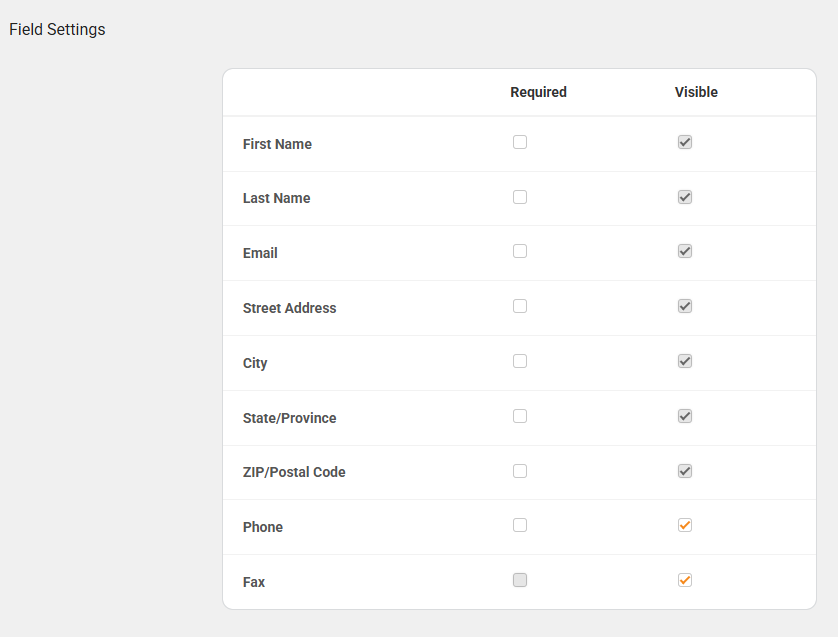
Task: Click the Visible column header
Action: click(696, 92)
